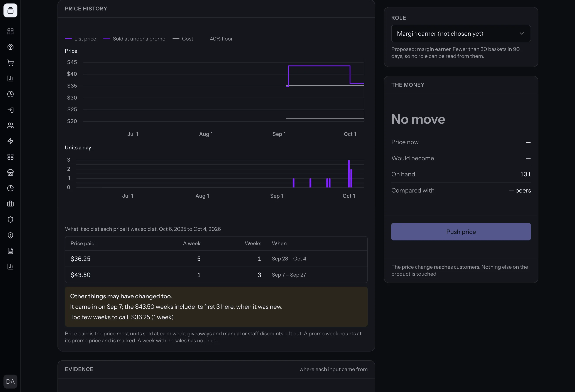This screenshot has width=575, height=392.
Task: Open the users people sidebar icon
Action: point(10,125)
